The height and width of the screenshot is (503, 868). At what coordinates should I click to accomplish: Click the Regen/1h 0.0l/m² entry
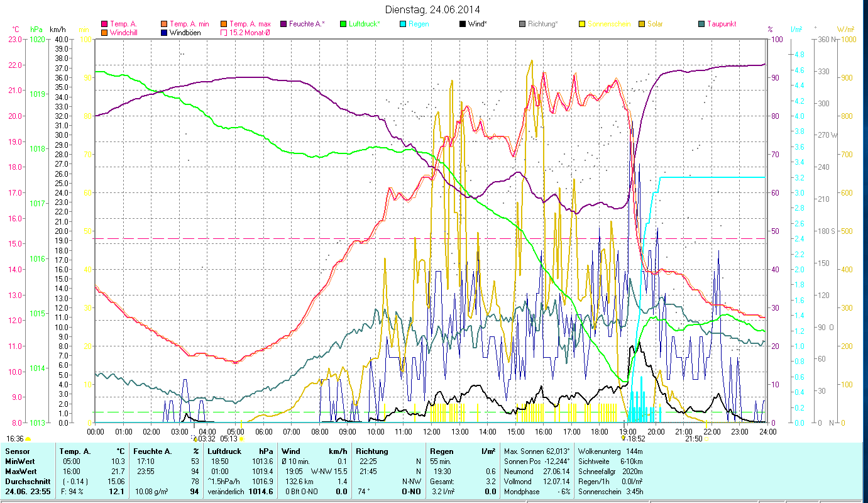point(610,481)
